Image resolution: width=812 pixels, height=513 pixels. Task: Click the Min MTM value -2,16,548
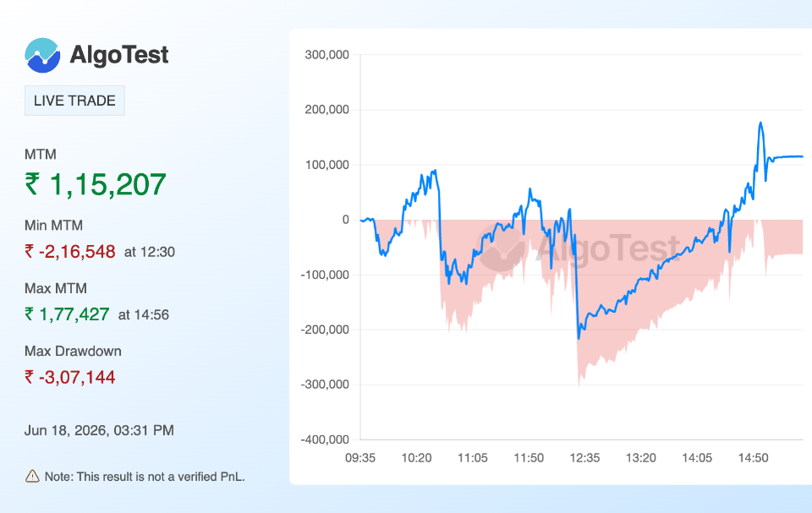coord(77,252)
